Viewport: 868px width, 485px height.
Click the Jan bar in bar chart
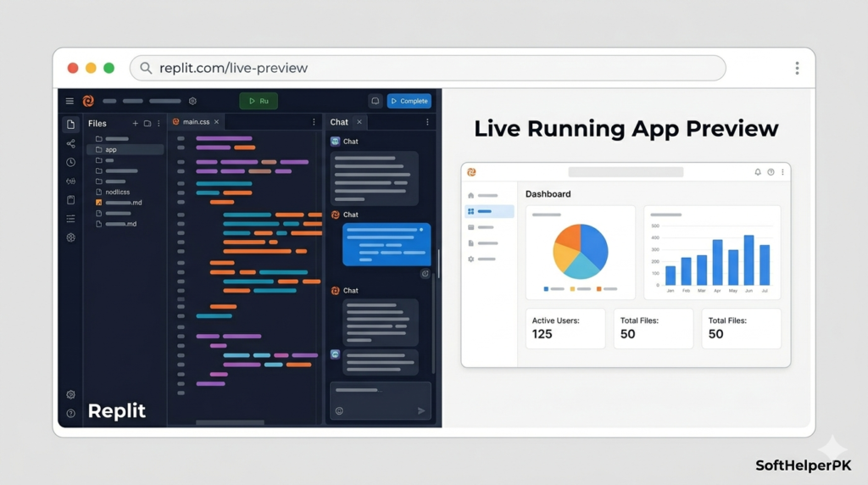(670, 276)
